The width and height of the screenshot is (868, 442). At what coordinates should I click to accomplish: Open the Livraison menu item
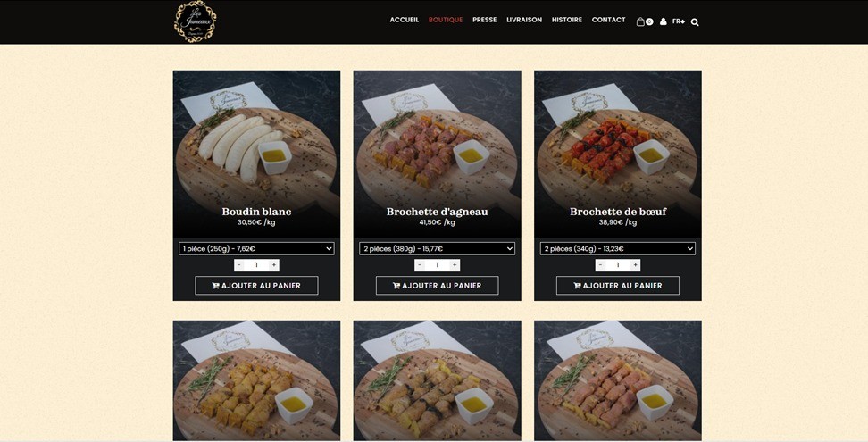(x=524, y=20)
